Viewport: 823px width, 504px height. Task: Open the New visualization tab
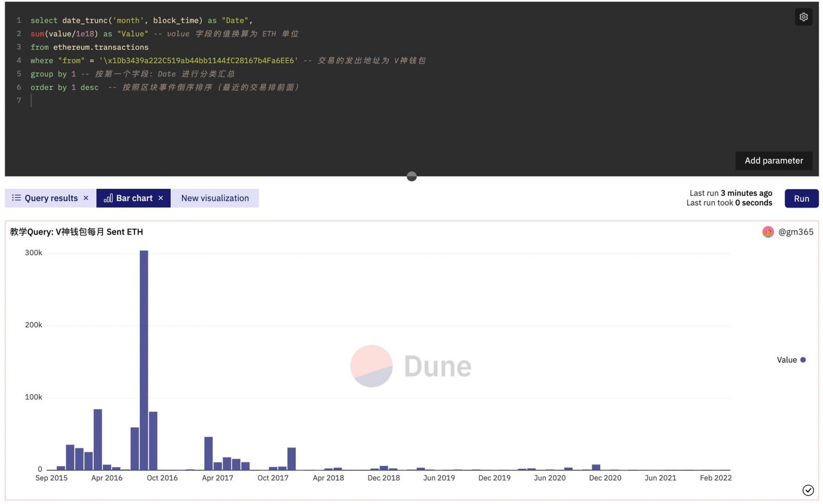215,198
